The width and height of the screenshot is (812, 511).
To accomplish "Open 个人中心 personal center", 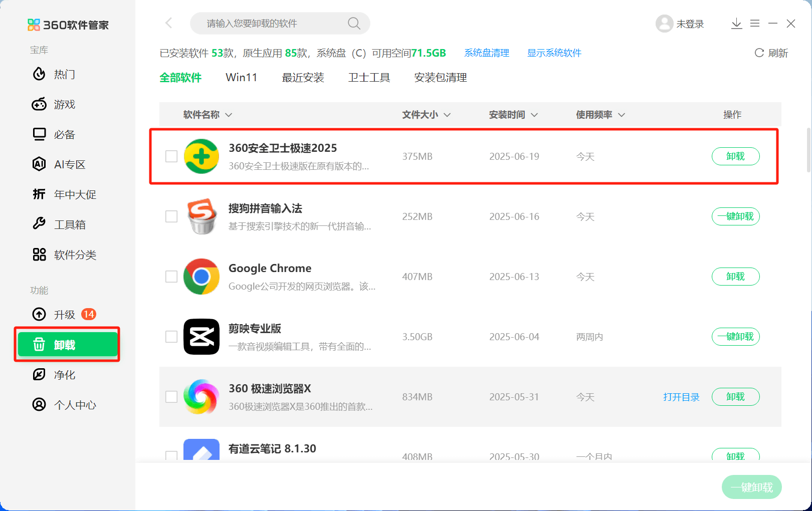I will pos(64,405).
